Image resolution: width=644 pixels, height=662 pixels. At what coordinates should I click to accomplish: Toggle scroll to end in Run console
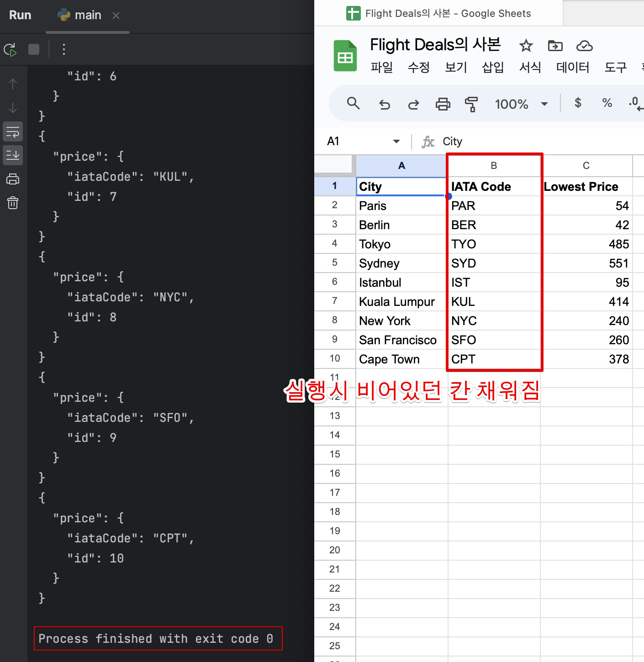pos(13,155)
